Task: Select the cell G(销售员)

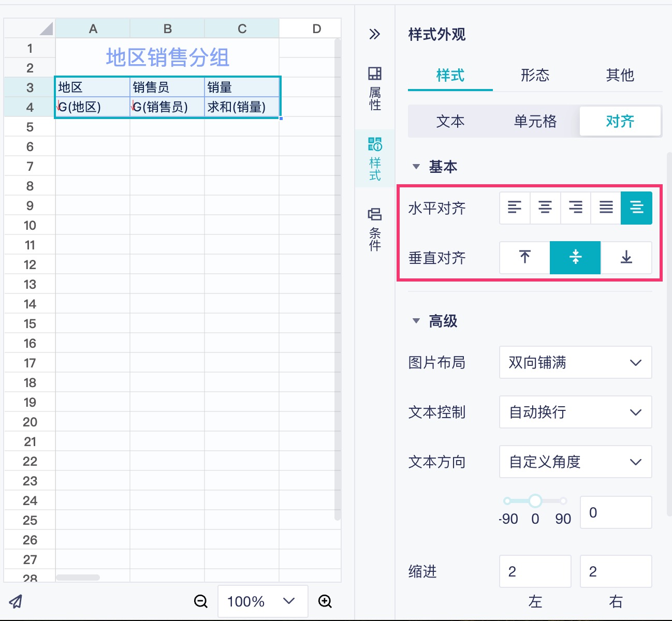Action: [x=167, y=107]
